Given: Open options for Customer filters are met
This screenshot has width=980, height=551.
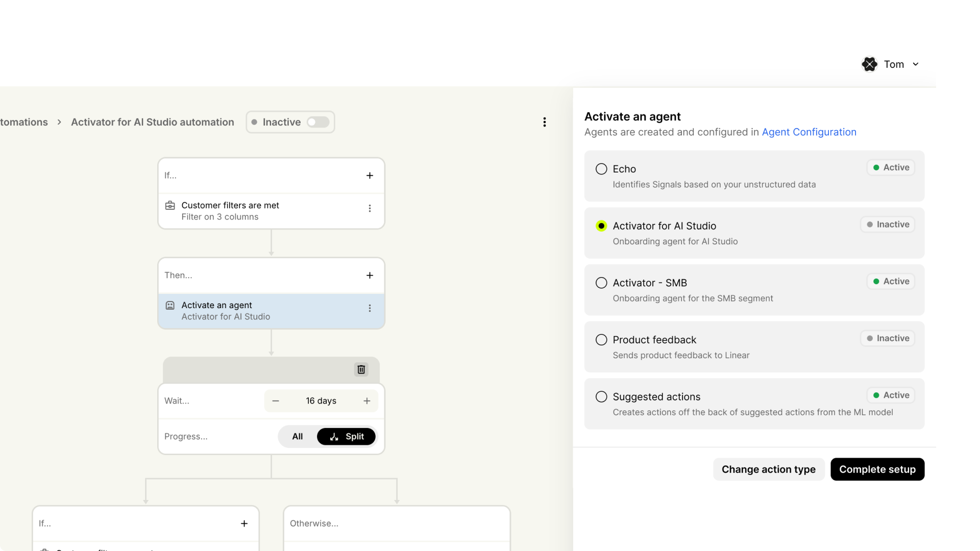Looking at the screenshot, I should pyautogui.click(x=370, y=208).
